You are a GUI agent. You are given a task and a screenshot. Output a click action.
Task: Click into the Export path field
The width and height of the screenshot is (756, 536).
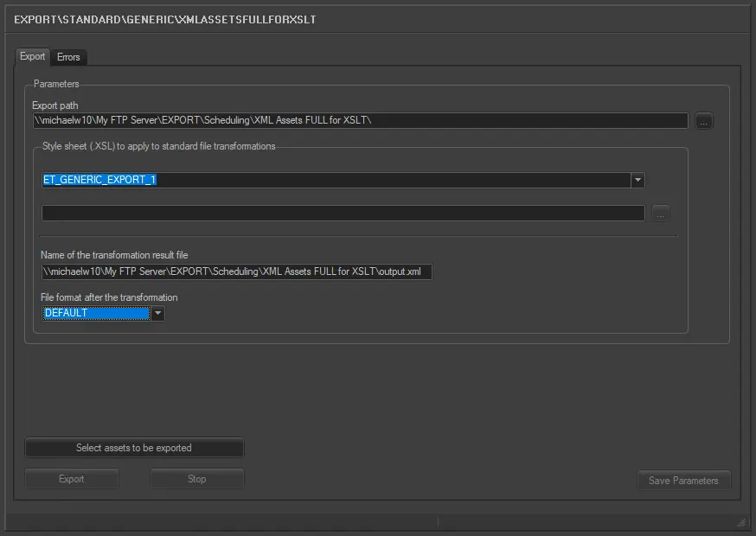click(x=360, y=121)
